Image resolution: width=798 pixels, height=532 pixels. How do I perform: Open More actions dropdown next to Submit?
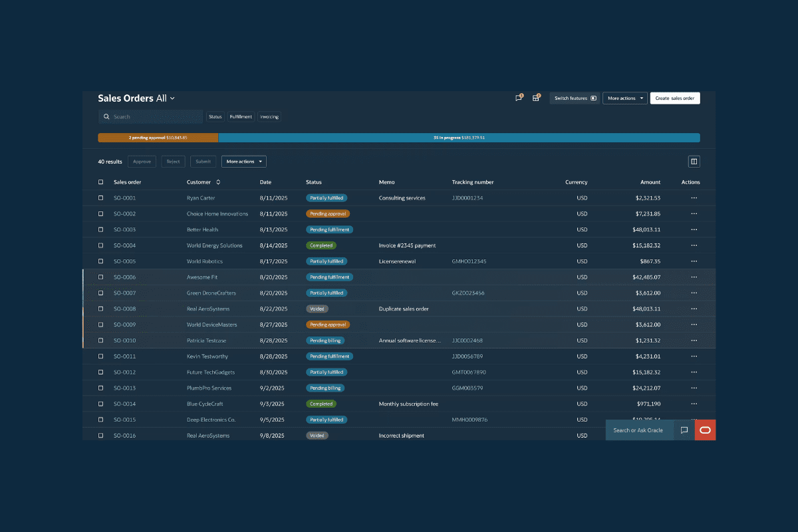[243, 162]
